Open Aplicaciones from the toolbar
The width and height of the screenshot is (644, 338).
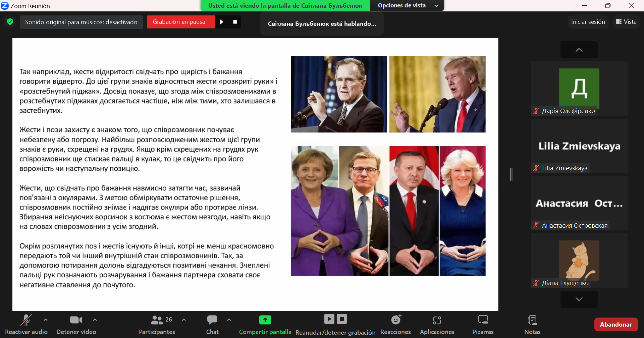point(437,324)
